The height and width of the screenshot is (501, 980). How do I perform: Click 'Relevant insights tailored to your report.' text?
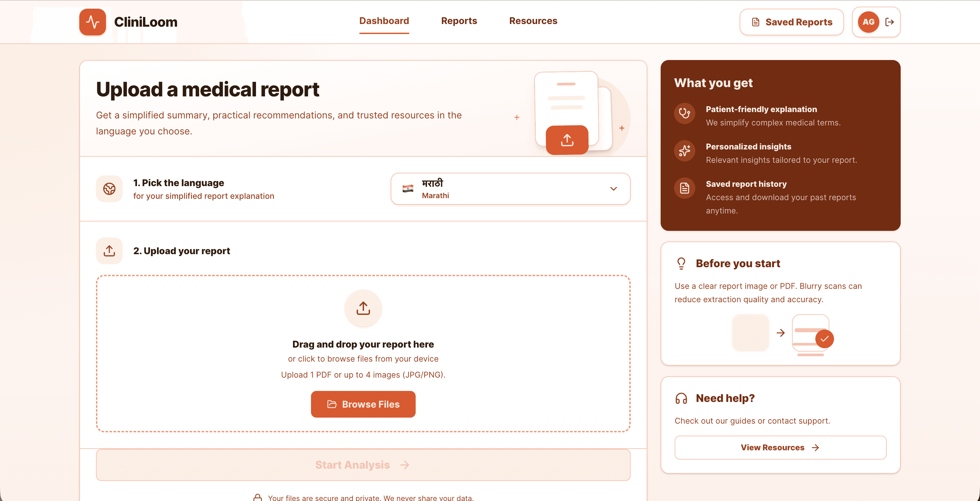[x=781, y=160]
